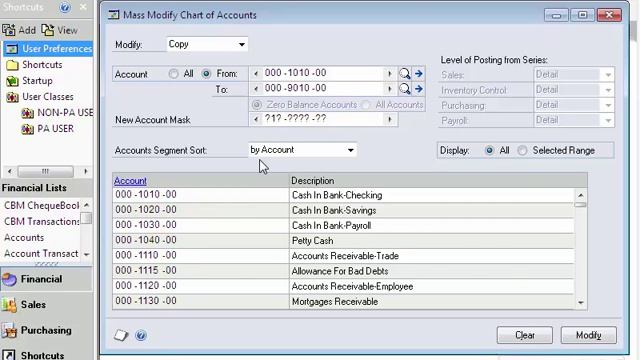
Task: Close the Shortcuts pane
Action: tap(83, 7)
